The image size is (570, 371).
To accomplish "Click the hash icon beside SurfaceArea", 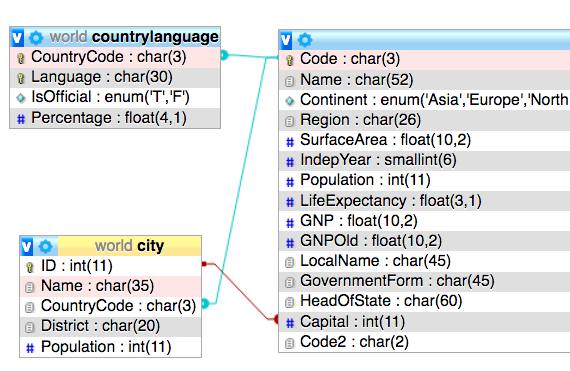I will tap(290, 142).
